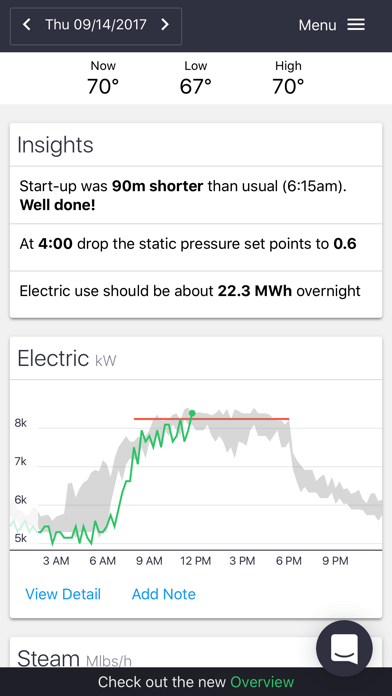392x696 pixels.
Task: Click the 12 PM axis label
Action: click(x=195, y=561)
